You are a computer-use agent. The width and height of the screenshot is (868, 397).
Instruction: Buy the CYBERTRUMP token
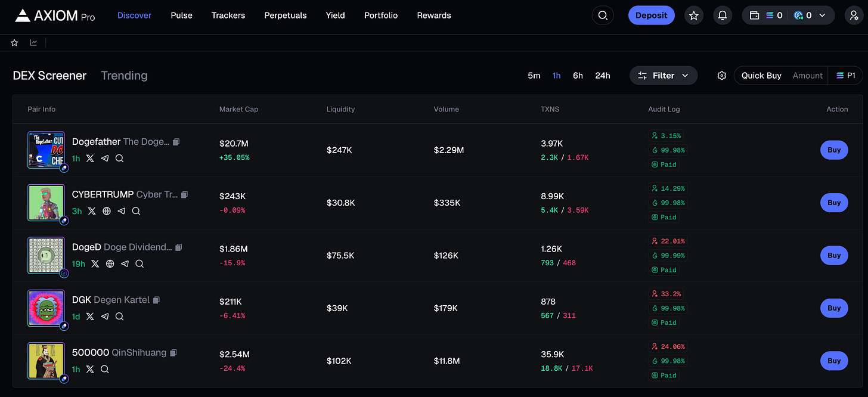[x=833, y=203]
